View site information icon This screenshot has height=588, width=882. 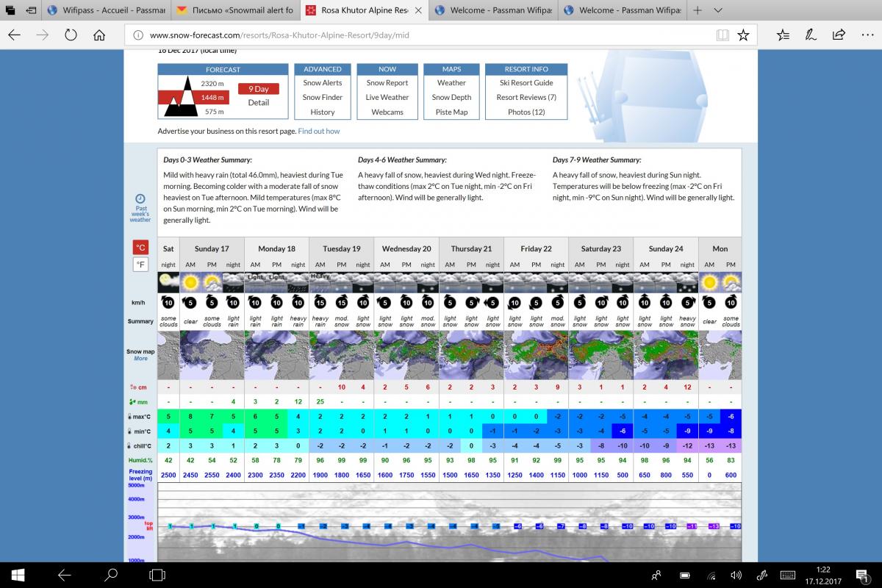pyautogui.click(x=137, y=35)
